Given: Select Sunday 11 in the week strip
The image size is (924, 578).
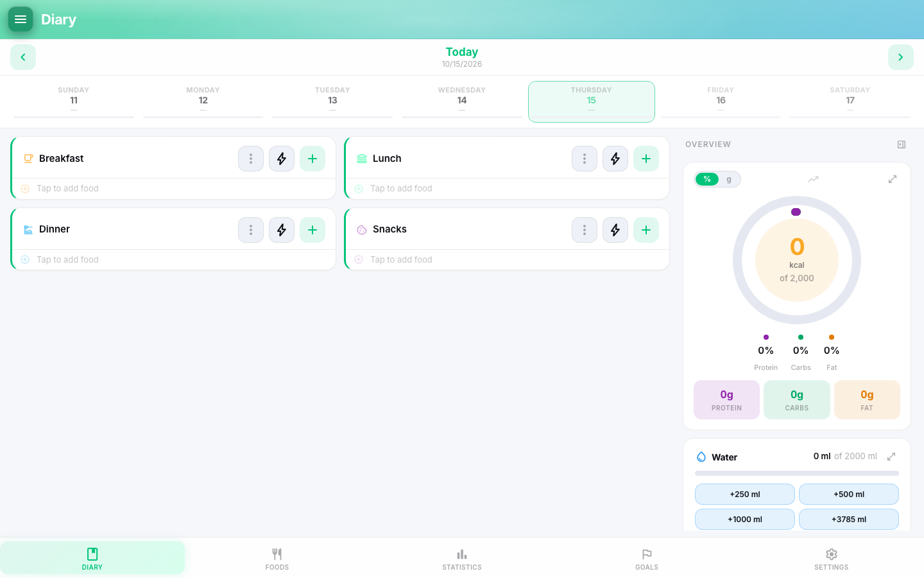Looking at the screenshot, I should 74,101.
